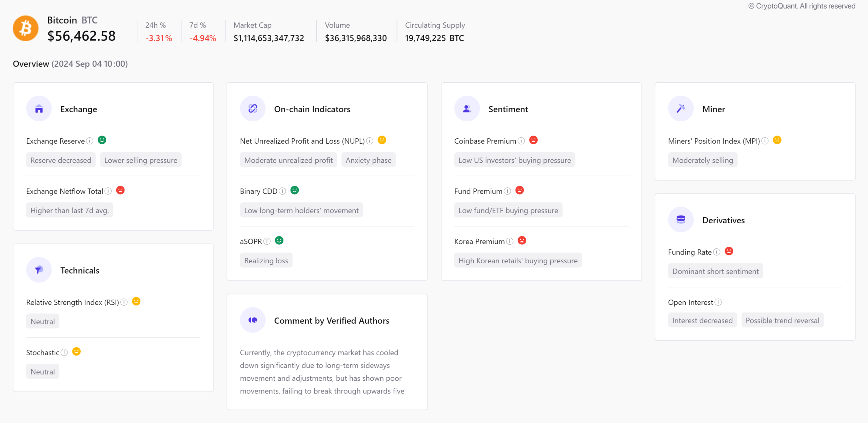Click info icon beside Binary CDD
Image resolution: width=868 pixels, height=423 pixels.
pyautogui.click(x=282, y=191)
